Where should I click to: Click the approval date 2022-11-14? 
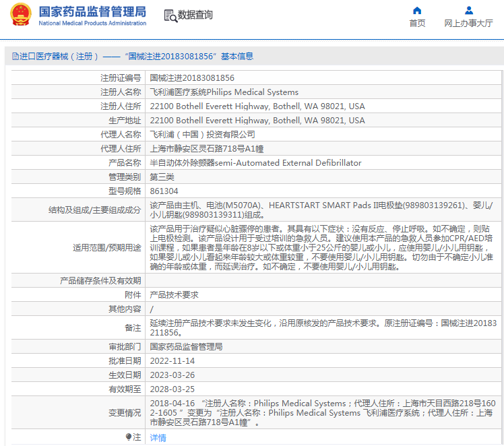click(172, 361)
